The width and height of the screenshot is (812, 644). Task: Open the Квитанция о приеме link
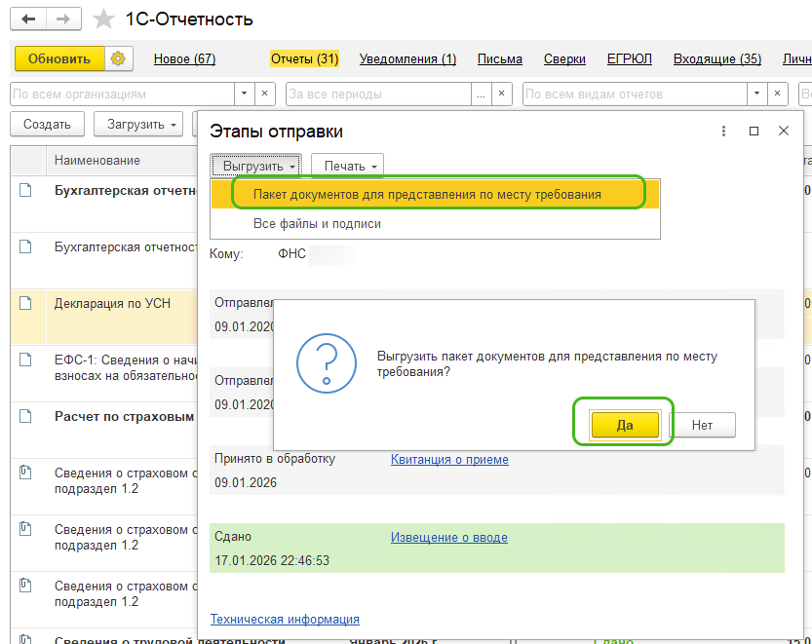click(449, 460)
